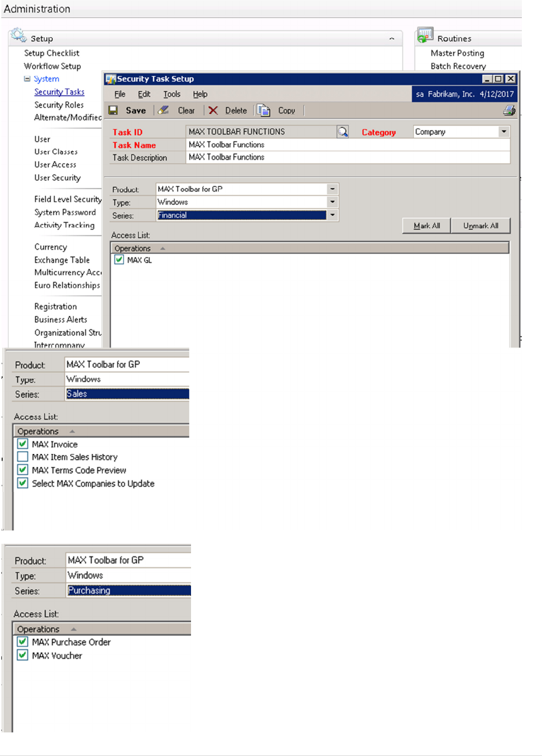Click the Delete toolbar button label
This screenshot has width=542, height=756.
point(236,110)
